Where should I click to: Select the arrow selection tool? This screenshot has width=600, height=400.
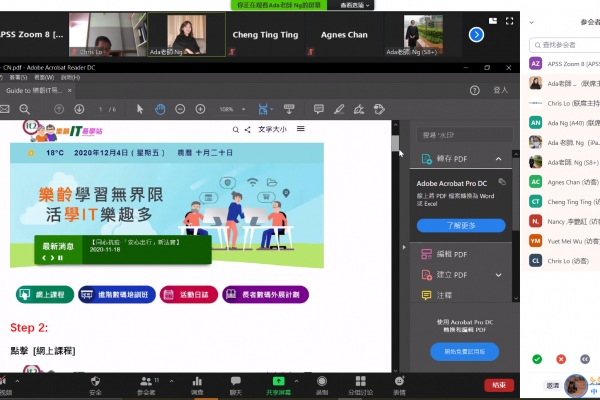click(140, 109)
